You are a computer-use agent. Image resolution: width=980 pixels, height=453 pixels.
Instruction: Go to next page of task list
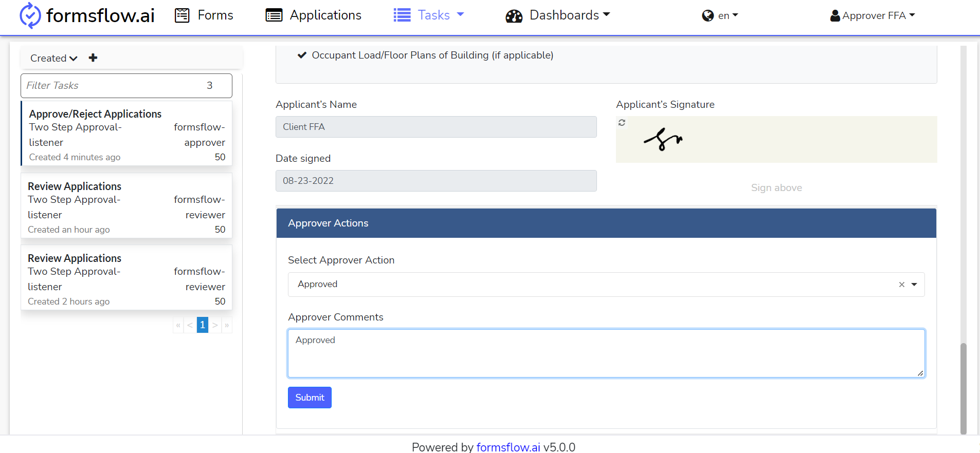click(x=215, y=325)
